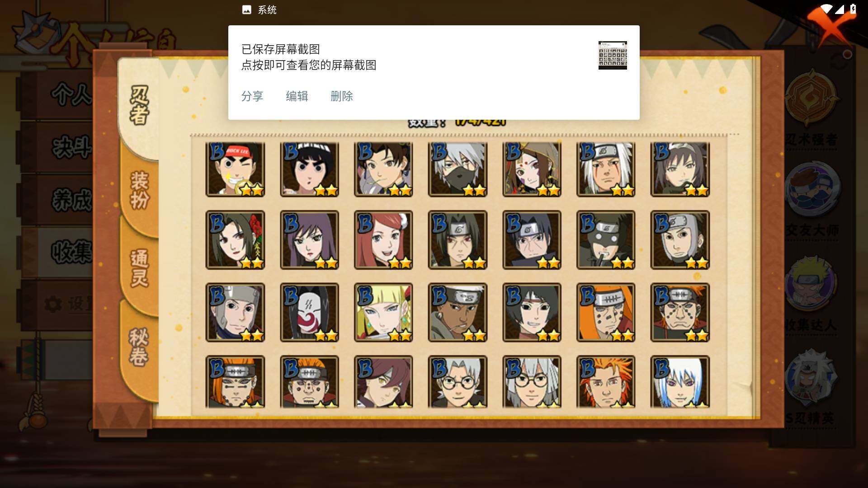The height and width of the screenshot is (488, 868).
Task: Select the white-haired Jiraiya ninja card
Action: (606, 169)
